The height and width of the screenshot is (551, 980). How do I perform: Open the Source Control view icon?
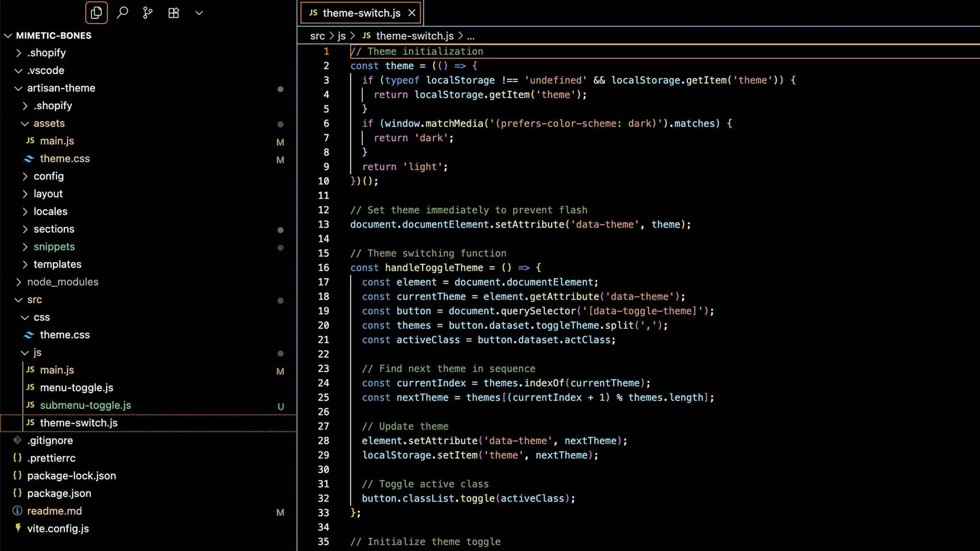148,13
